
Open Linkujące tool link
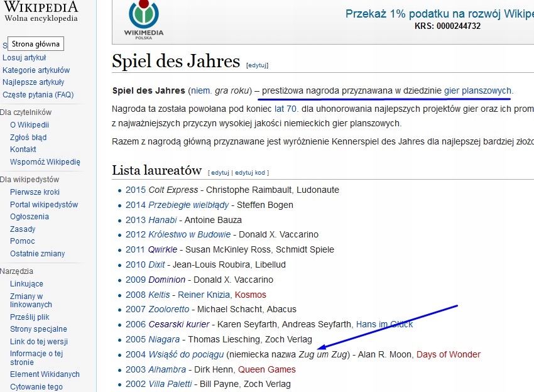point(26,284)
